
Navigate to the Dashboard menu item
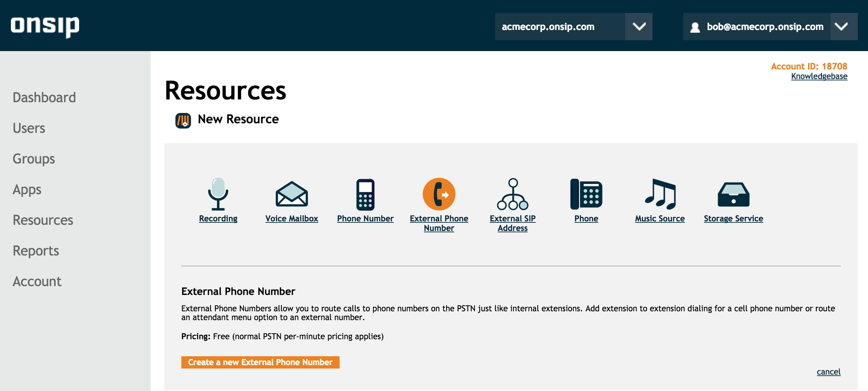[x=44, y=97]
